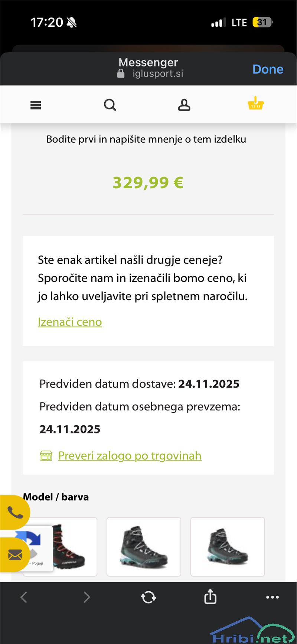This screenshot has height=644, width=297.
Task: Open the user account icon
Action: click(x=184, y=105)
